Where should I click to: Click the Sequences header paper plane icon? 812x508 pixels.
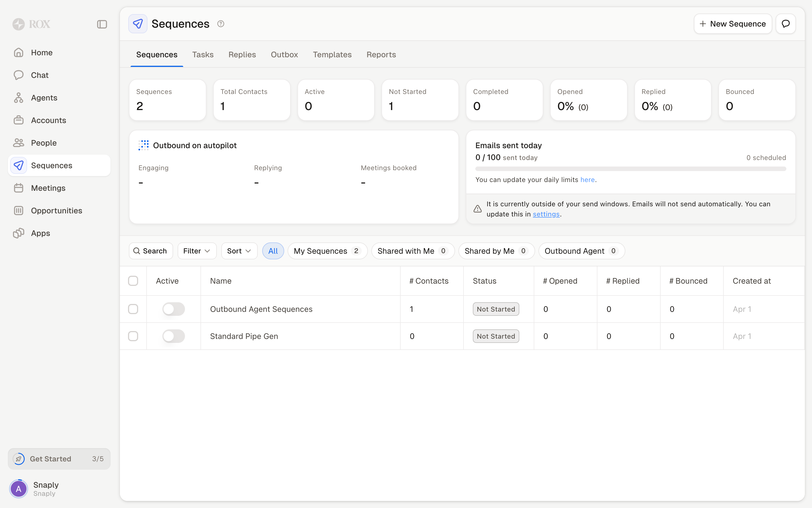(x=138, y=24)
